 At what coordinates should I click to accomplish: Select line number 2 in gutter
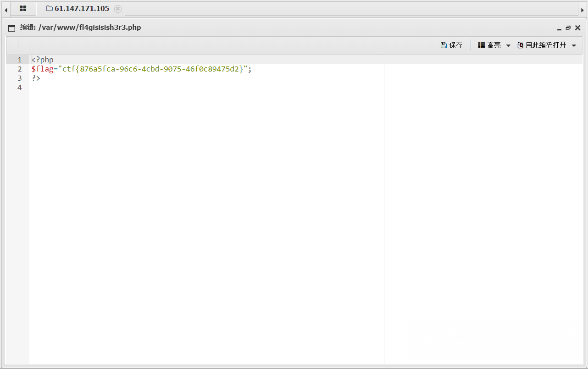(19, 69)
